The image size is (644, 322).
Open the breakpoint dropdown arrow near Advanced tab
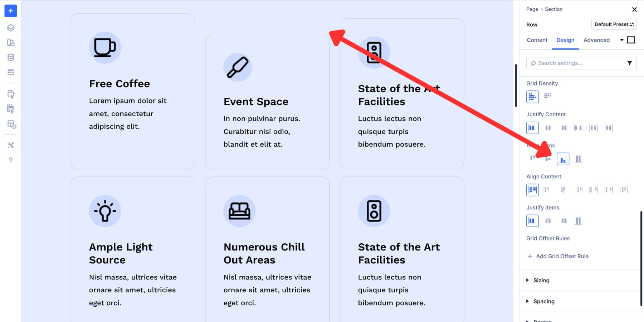pos(622,40)
